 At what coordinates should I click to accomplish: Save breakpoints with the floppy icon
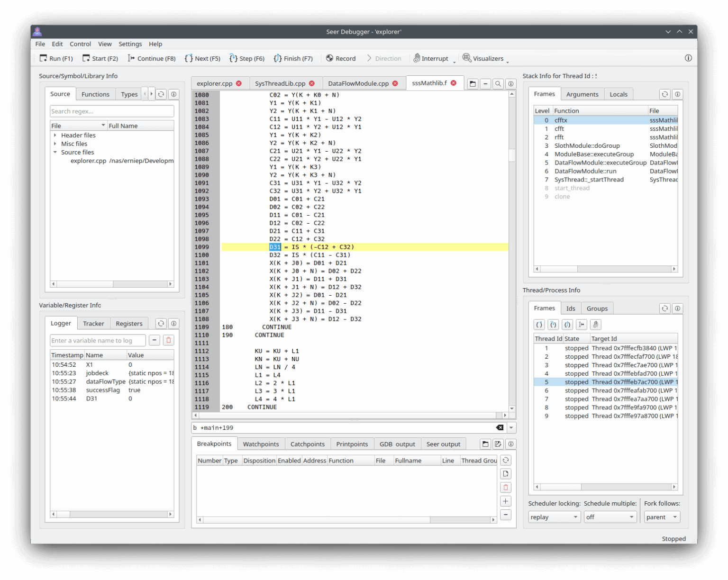(x=498, y=444)
